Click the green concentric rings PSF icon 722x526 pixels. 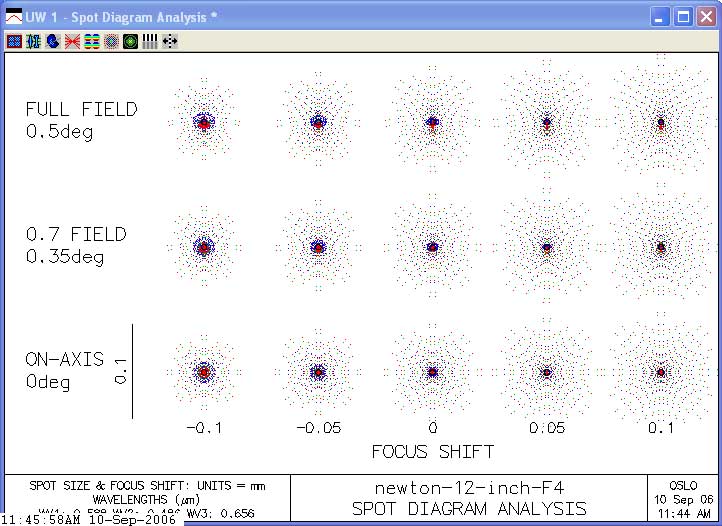[x=130, y=41]
